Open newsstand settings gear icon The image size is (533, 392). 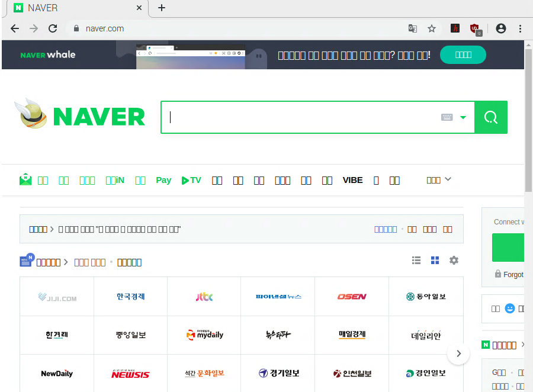click(454, 261)
